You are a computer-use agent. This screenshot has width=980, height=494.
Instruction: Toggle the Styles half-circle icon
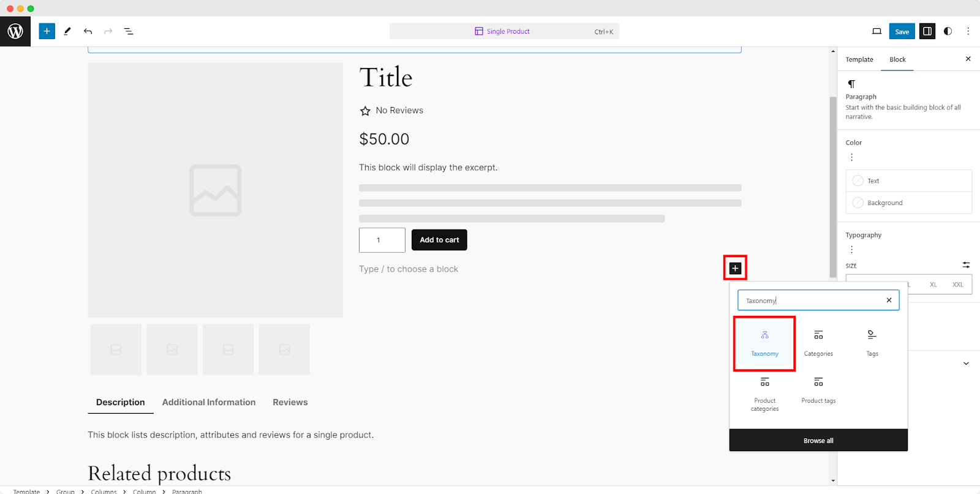[x=948, y=31]
